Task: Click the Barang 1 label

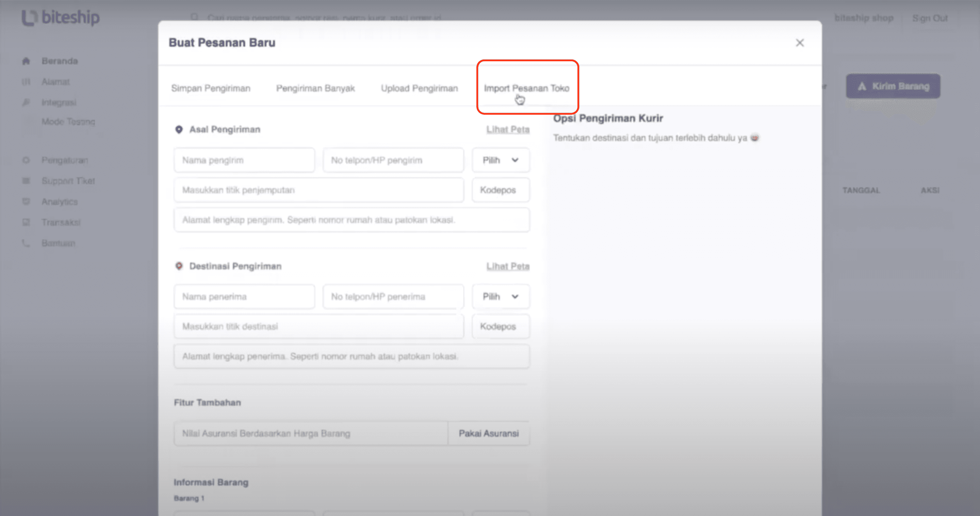Action: pos(189,498)
